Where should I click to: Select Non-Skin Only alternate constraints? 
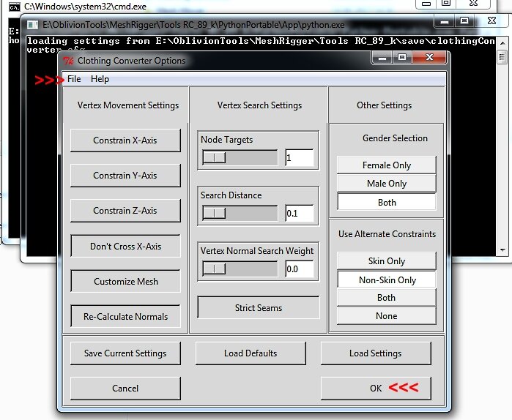tap(387, 280)
